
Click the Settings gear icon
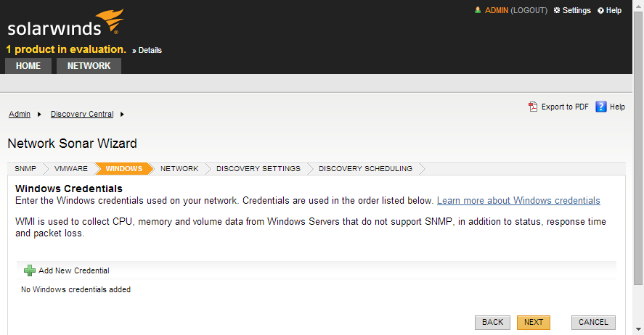coord(557,10)
